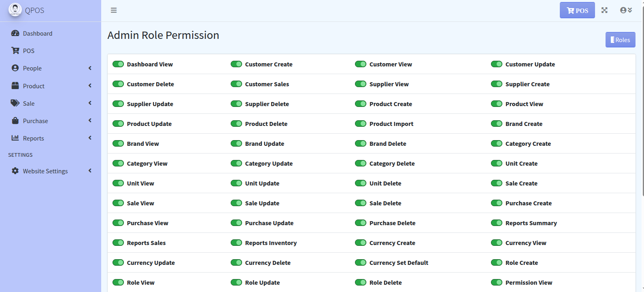This screenshot has width=644, height=292.
Task: Toggle the Reports Inventory switch
Action: pos(236,243)
